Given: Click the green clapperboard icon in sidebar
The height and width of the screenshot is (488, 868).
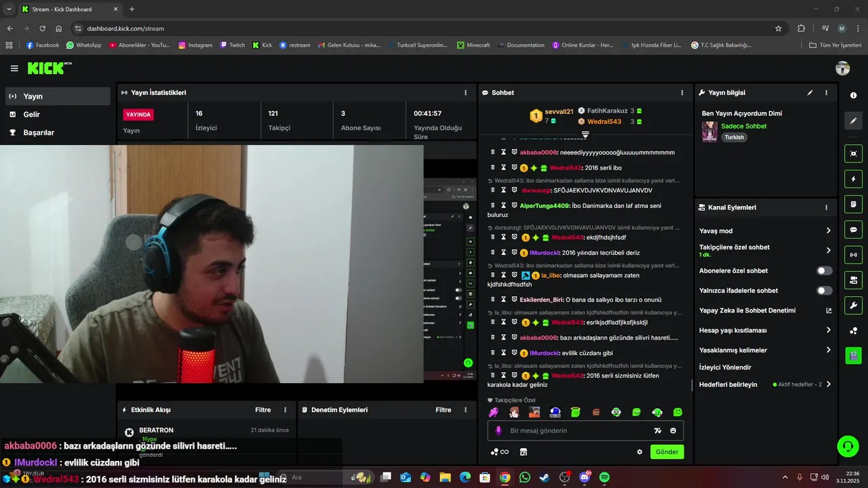Looking at the screenshot, I should pos(853,355).
